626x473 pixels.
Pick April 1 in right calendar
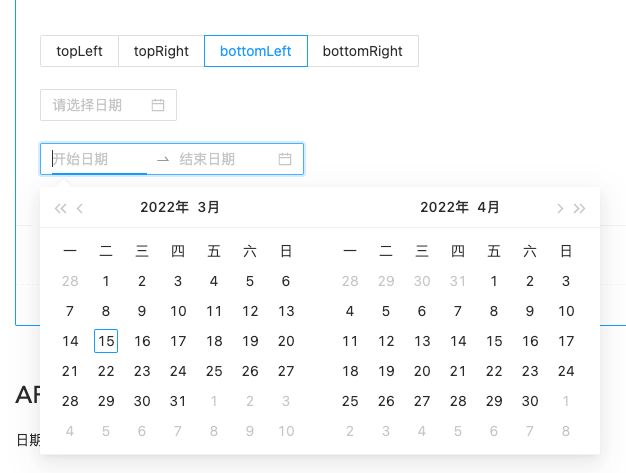pyautogui.click(x=494, y=281)
